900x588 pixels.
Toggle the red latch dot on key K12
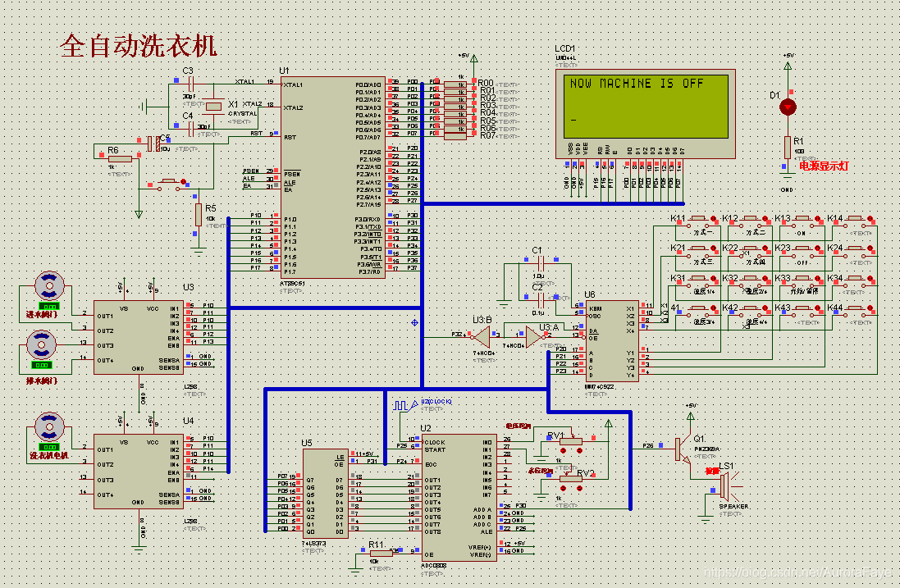coord(765,219)
